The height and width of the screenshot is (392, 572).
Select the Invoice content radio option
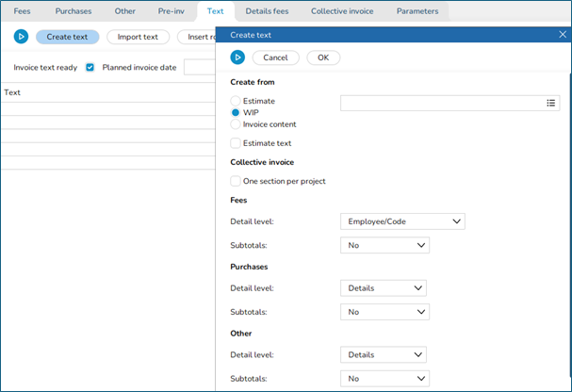(x=236, y=124)
